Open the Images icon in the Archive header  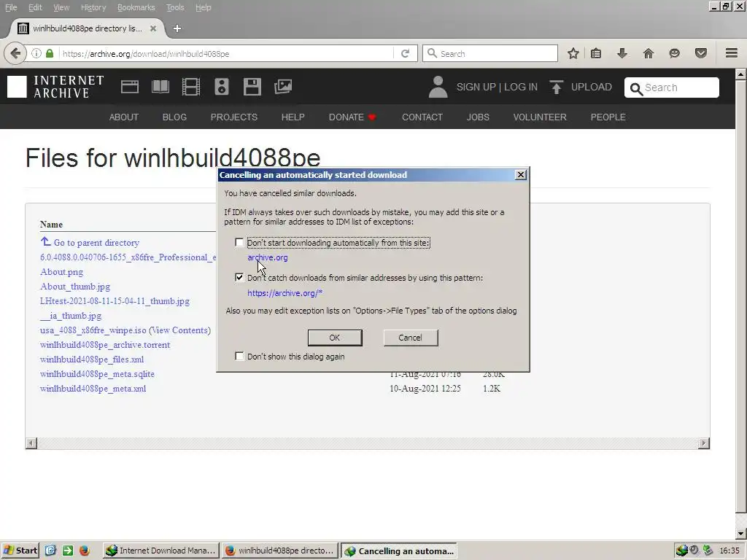tap(283, 87)
